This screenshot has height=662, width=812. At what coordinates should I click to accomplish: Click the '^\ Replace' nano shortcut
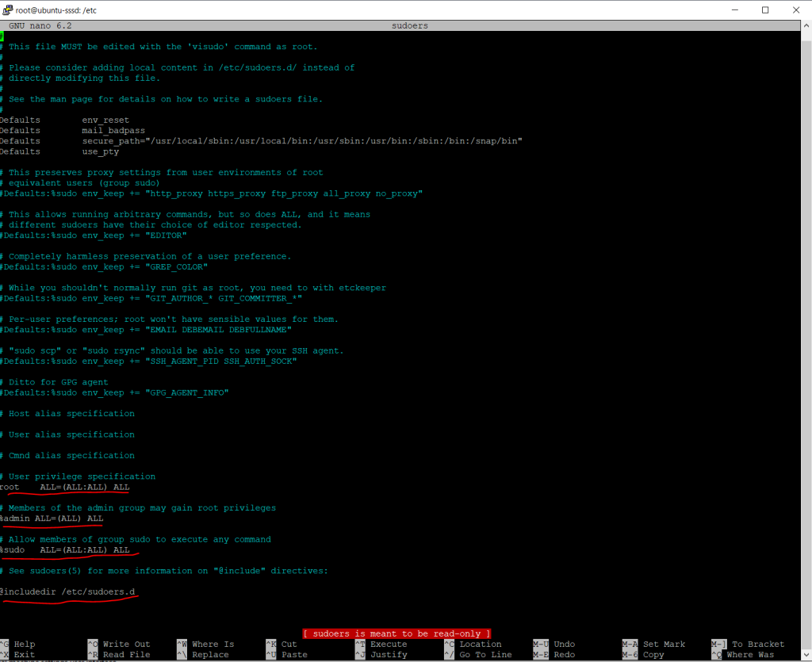click(203, 655)
